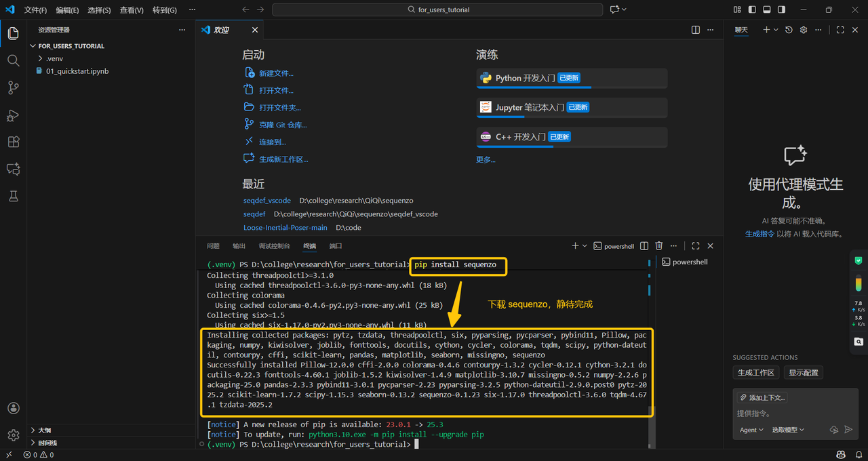The width and height of the screenshot is (868, 461).
Task: Toggle the secondary sidebar layout button
Action: point(782,9)
